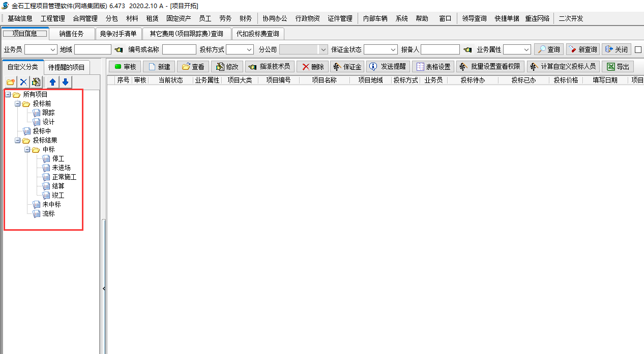Click the hand picker icon beside 报备人 field

(467, 49)
